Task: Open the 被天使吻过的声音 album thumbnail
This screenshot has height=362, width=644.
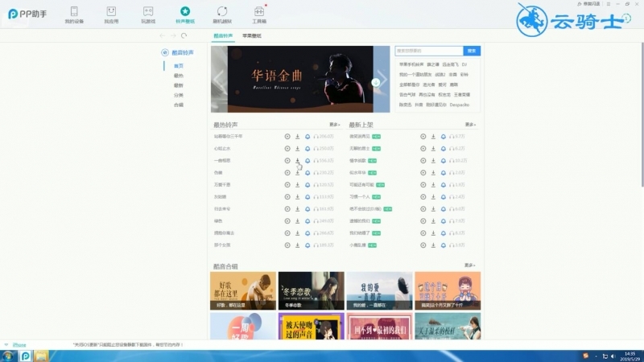Action: (311, 327)
